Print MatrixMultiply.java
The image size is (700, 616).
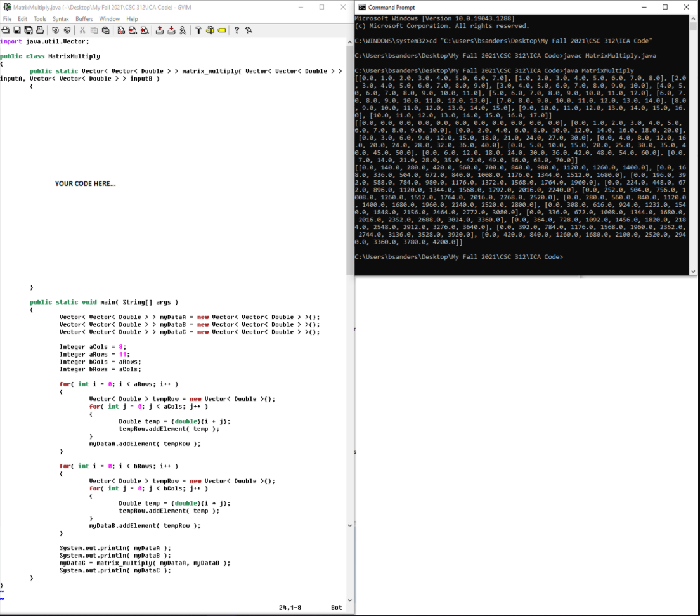pyautogui.click(x=39, y=30)
